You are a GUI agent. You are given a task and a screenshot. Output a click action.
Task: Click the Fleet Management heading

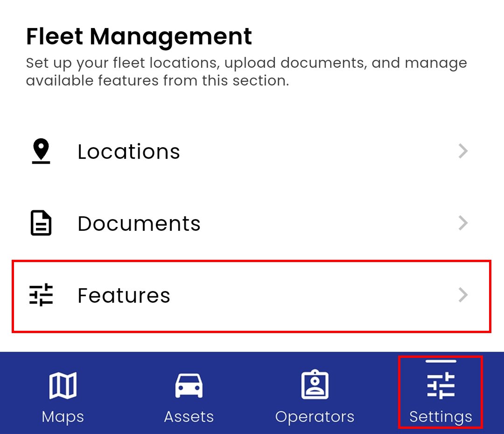(x=139, y=36)
